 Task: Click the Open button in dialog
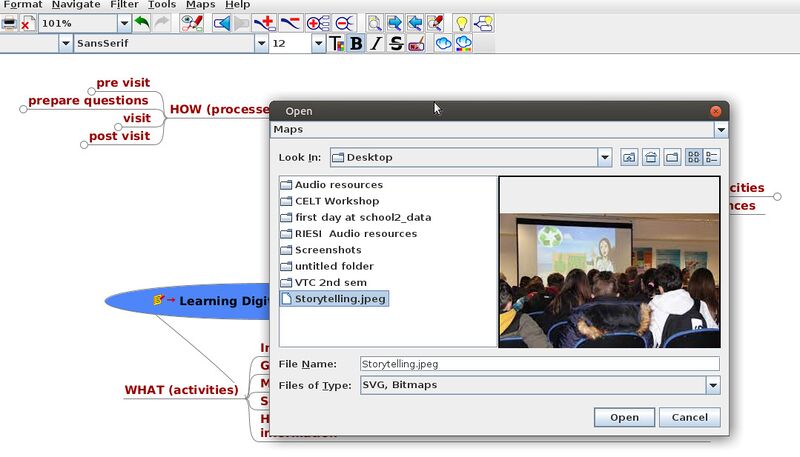(624, 418)
